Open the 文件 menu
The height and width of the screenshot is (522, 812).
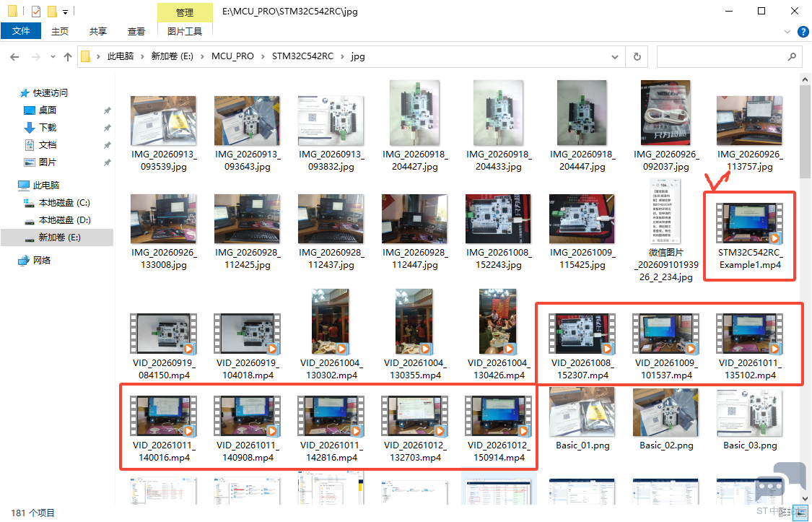[21, 31]
